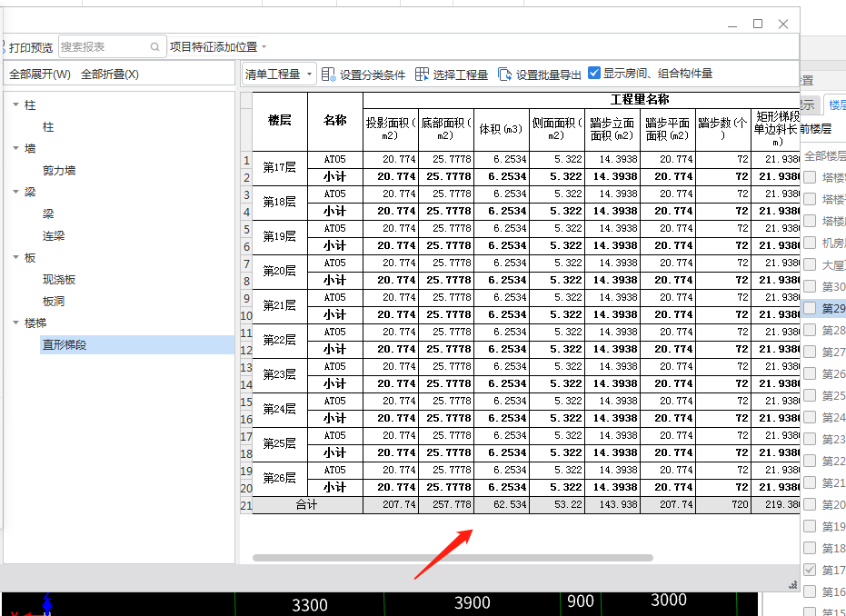Image resolution: width=846 pixels, height=616 pixels.
Task: Toggle the 第25 floor checkbox in background panel
Action: tap(810, 395)
